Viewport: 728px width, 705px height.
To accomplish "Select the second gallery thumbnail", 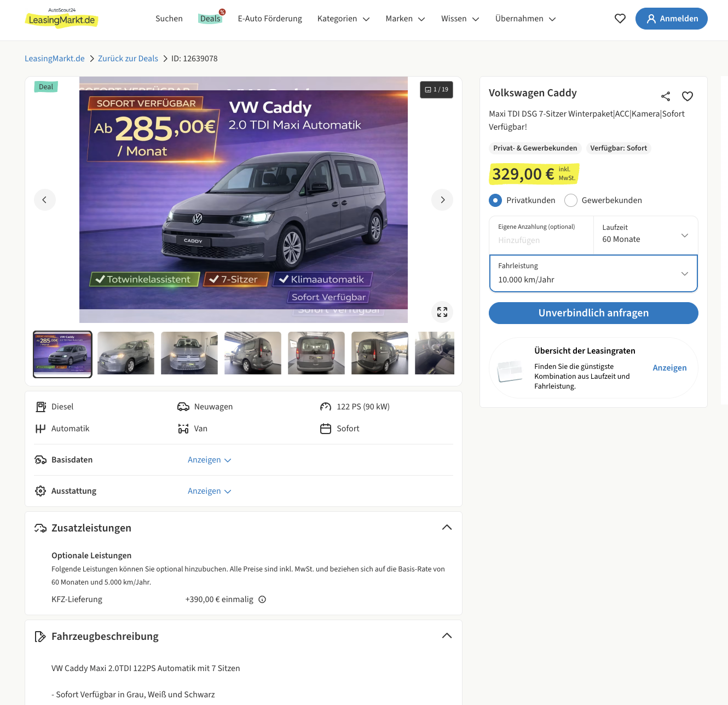I will click(126, 353).
